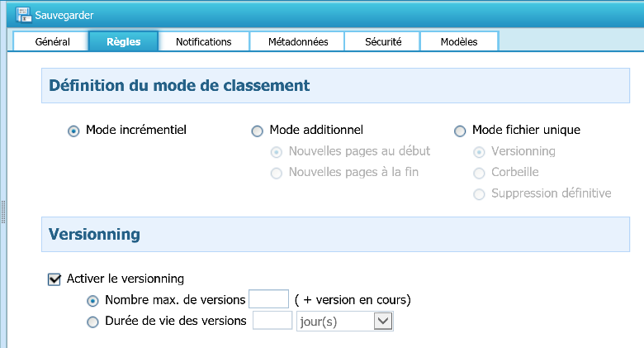Click the Sauvegarder save label
The width and height of the screenshot is (644, 348).
pyautogui.click(x=64, y=15)
